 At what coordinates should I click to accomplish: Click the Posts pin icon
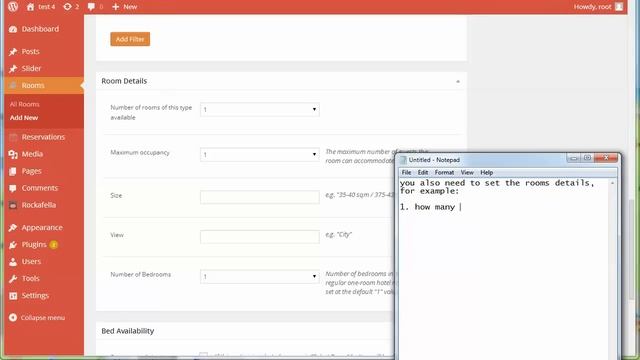(x=13, y=51)
